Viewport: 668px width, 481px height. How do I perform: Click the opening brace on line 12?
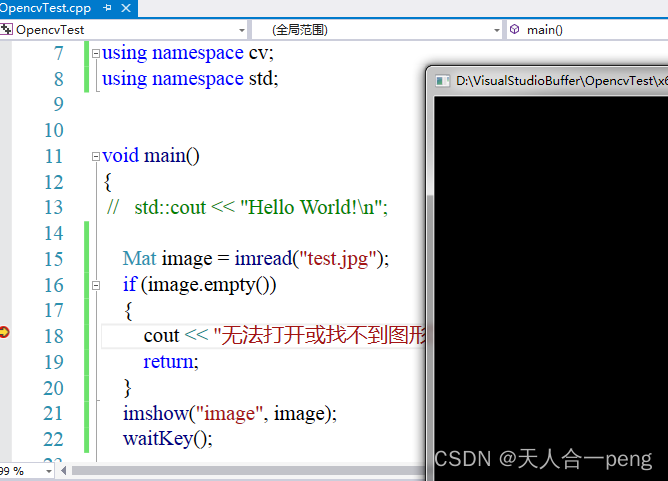pos(107,182)
